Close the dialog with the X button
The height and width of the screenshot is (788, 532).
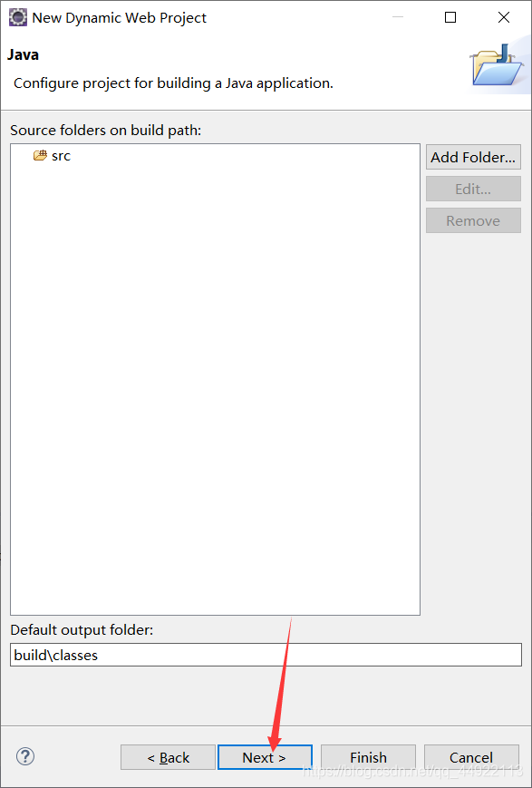pos(504,17)
